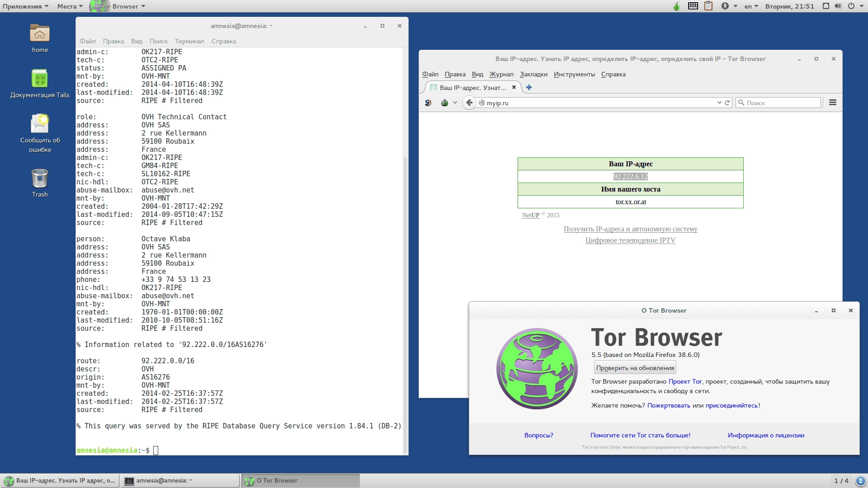
Task: Click the присоединяйтесь link
Action: (731, 405)
